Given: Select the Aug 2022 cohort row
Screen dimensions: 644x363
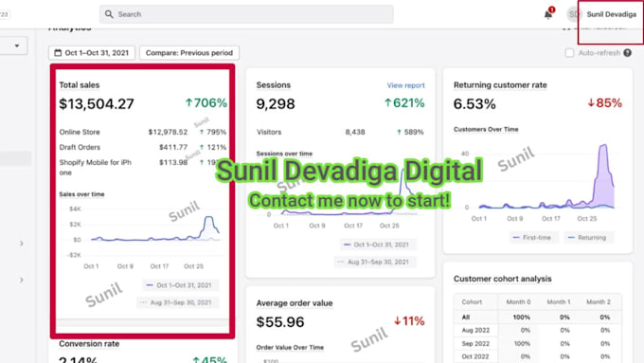Looking at the screenshot, I should (538, 330).
